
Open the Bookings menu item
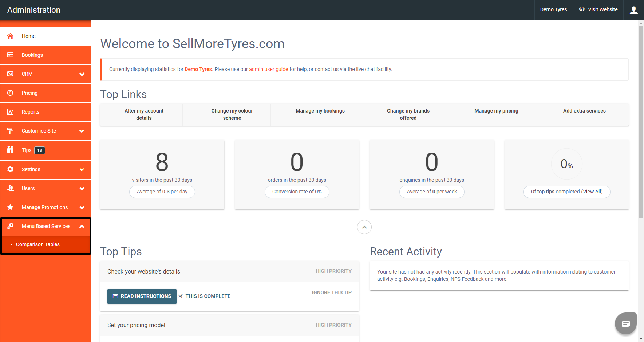pos(46,55)
